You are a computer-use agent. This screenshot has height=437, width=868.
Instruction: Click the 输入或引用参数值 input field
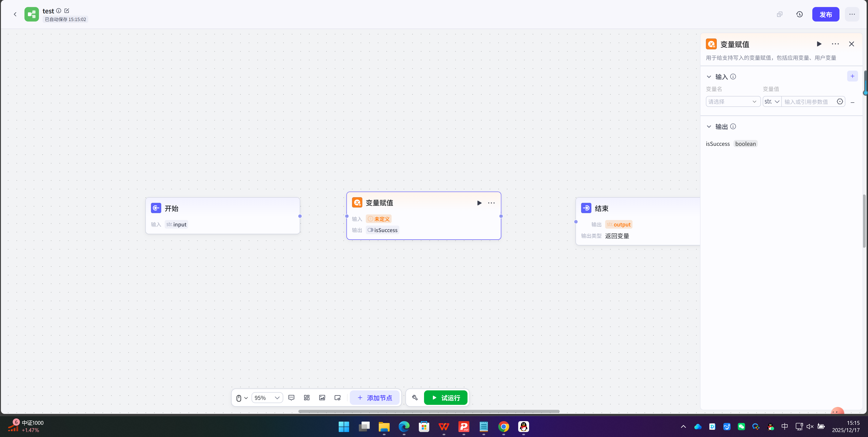tap(809, 101)
